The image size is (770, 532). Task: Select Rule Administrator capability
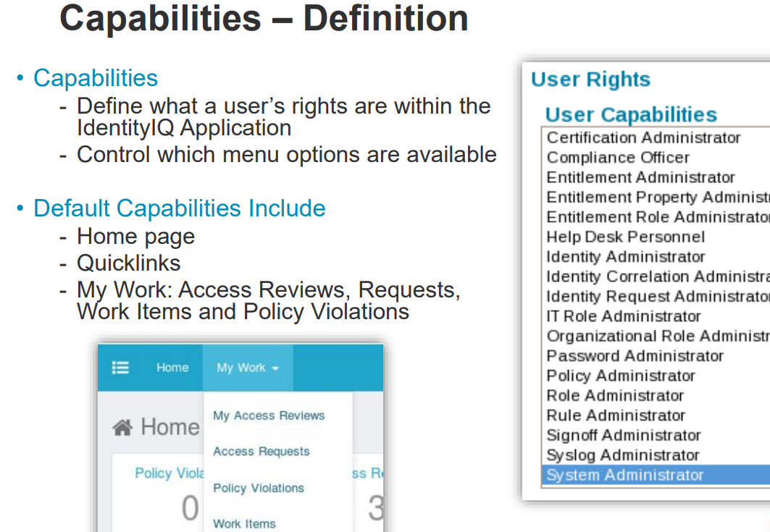656,415
